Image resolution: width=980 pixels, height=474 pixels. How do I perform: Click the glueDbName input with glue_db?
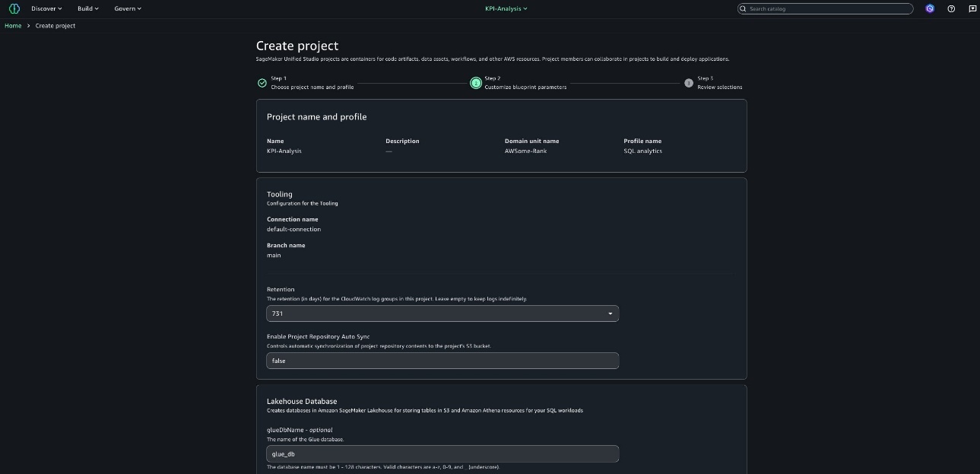(x=442, y=454)
